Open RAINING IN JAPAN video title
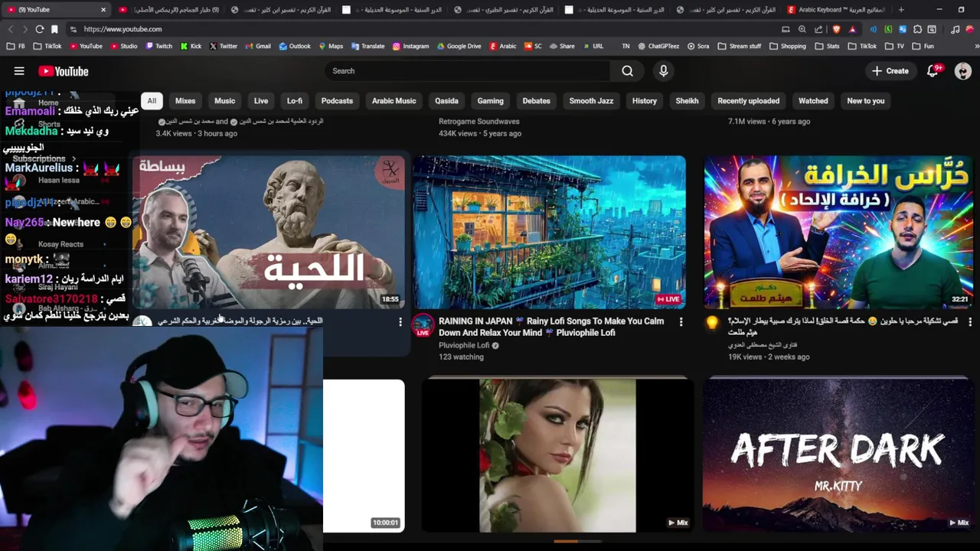This screenshot has width=980, height=551. [551, 327]
